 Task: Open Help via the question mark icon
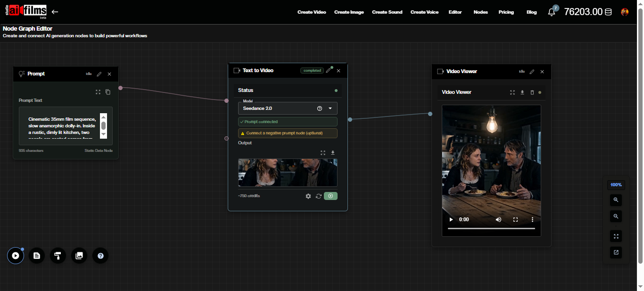point(100,256)
